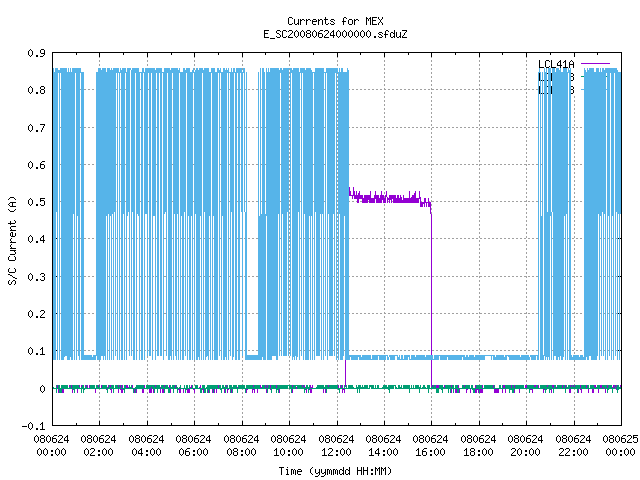Click the "Time (yymmdd HH:MM)" x-axis label
Image resolution: width=640 pixels, height=480 pixels.
click(335, 471)
